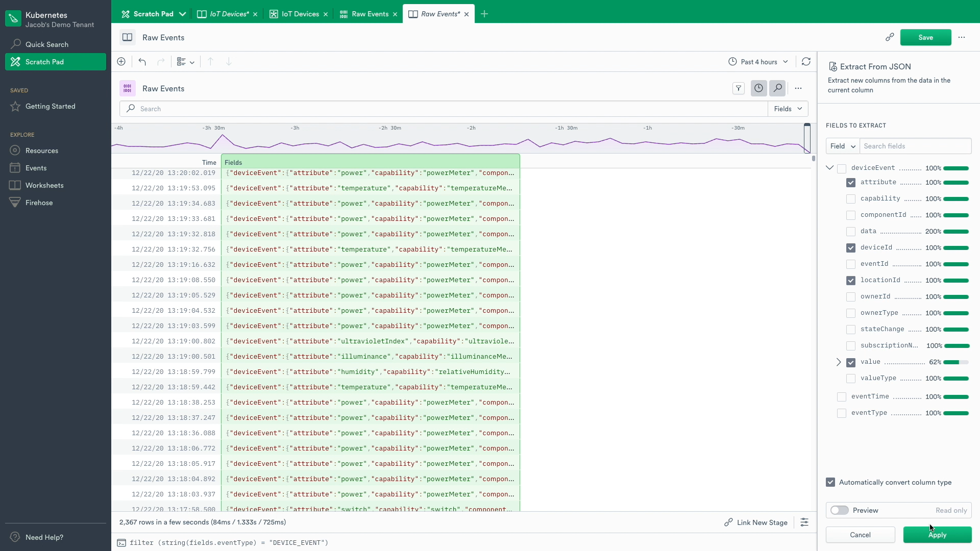Toggle the search magnifier icon in stage header
980x551 pixels.
[x=777, y=88]
